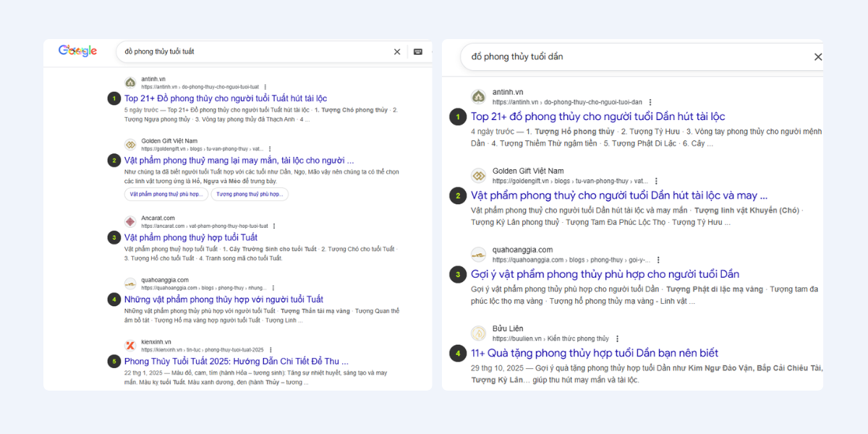Click the Google logo
This screenshot has height=434, width=868.
[x=77, y=51]
